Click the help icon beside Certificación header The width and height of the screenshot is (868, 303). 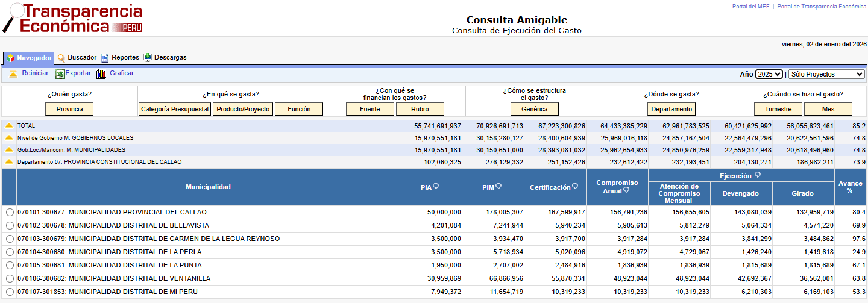point(575,187)
